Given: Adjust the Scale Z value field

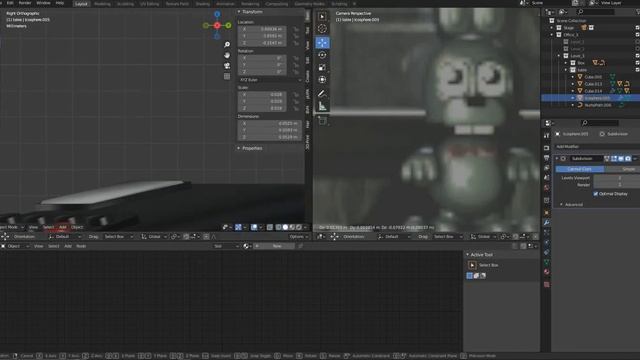Looking at the screenshot, I should pyautogui.click(x=262, y=109).
